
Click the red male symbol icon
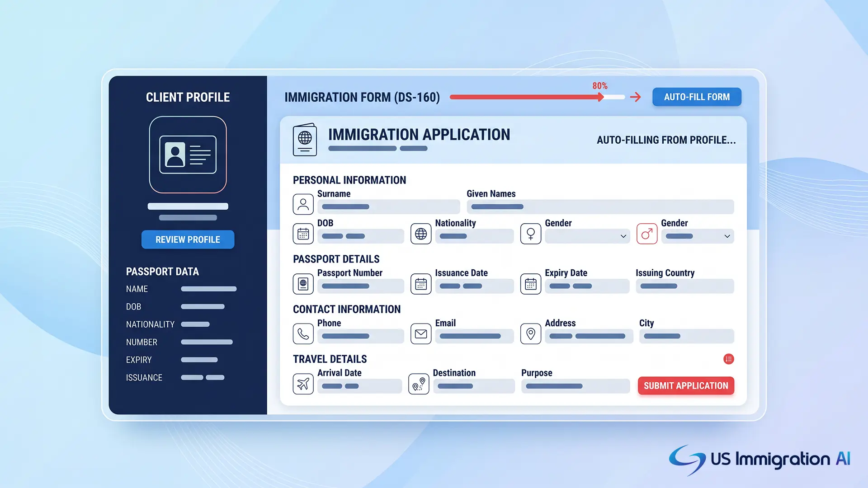pyautogui.click(x=647, y=234)
